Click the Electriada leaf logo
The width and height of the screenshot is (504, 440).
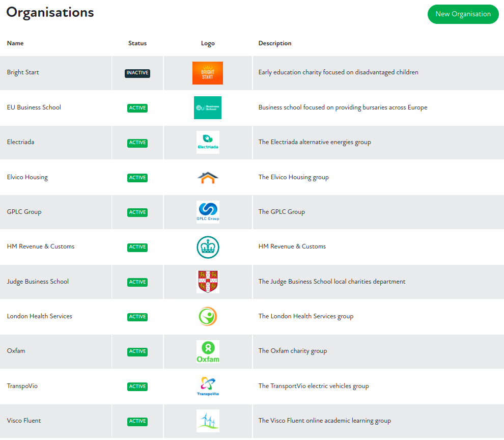tap(208, 143)
